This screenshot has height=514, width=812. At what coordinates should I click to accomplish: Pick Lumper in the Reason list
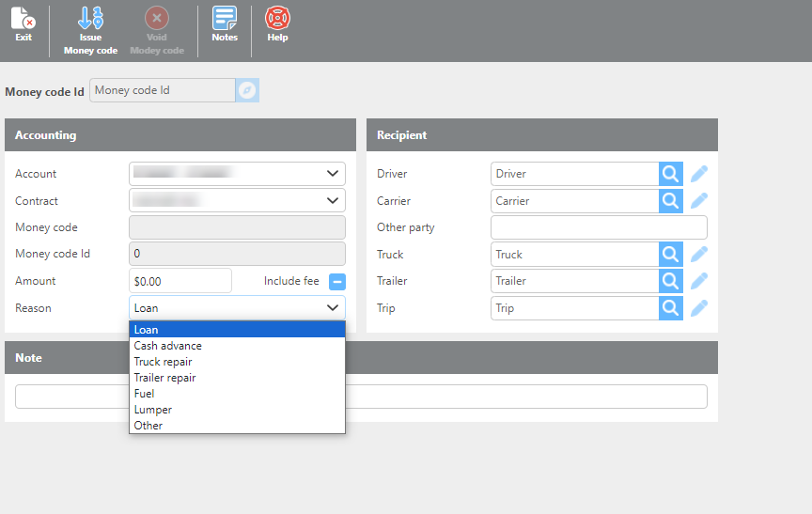pyautogui.click(x=153, y=410)
